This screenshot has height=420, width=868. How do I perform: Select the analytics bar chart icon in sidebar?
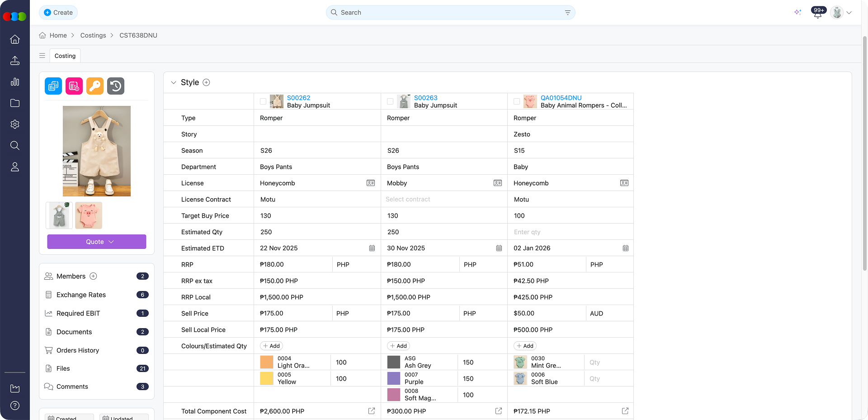click(15, 82)
